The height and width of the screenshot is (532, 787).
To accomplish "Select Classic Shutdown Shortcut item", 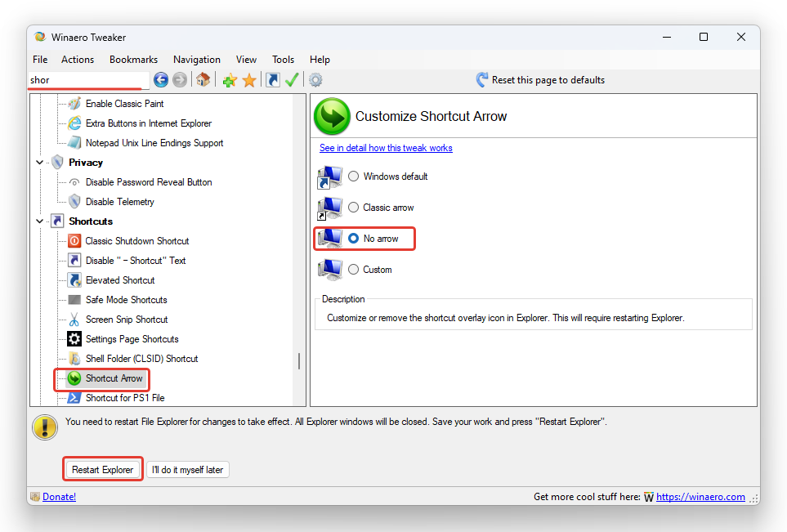I will (x=137, y=241).
